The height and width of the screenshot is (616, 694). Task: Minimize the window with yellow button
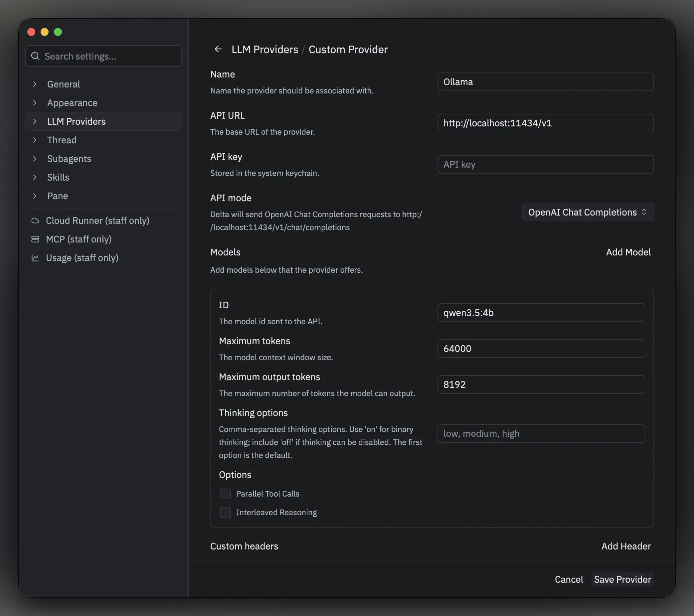point(45,32)
